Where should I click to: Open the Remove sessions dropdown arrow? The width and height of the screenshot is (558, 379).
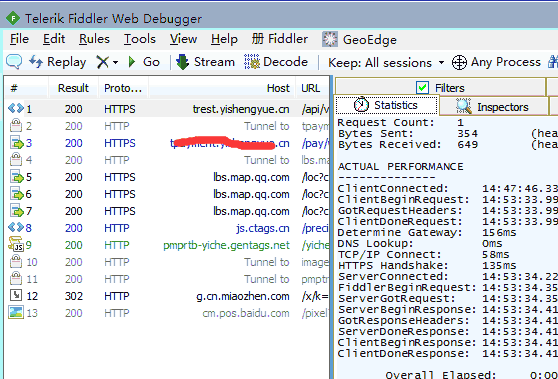click(115, 62)
